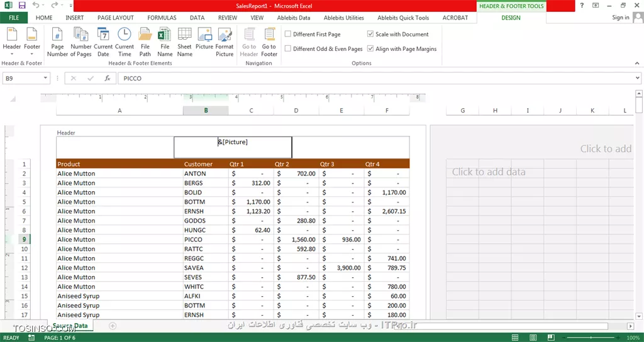Screen dimensions: 644x342
Task: Open Format Picture dialog
Action: (x=225, y=42)
